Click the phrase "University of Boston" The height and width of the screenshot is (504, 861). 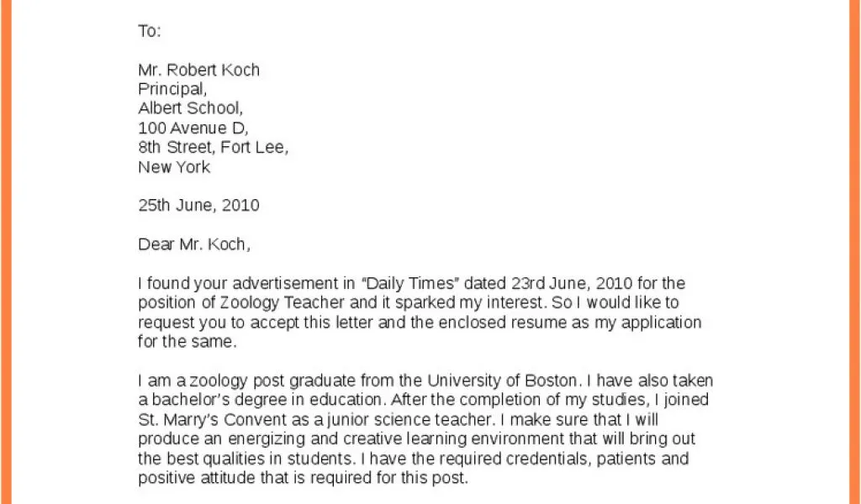pyautogui.click(x=503, y=381)
